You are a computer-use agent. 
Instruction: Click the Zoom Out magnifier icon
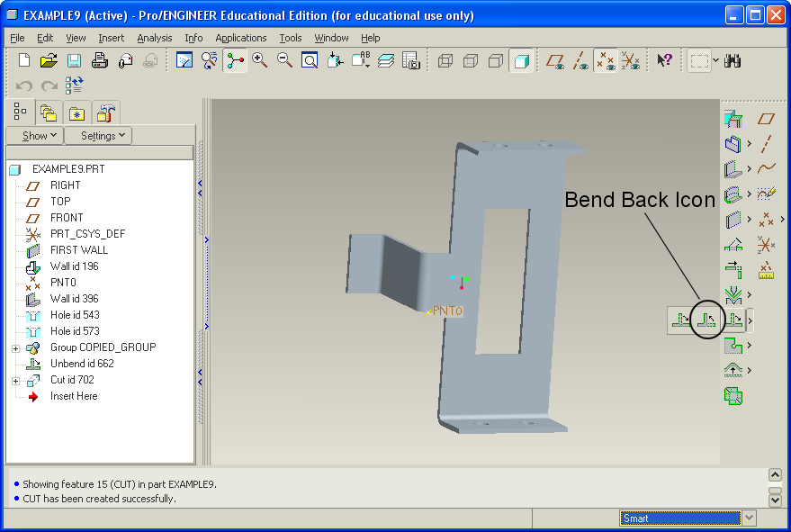(284, 61)
